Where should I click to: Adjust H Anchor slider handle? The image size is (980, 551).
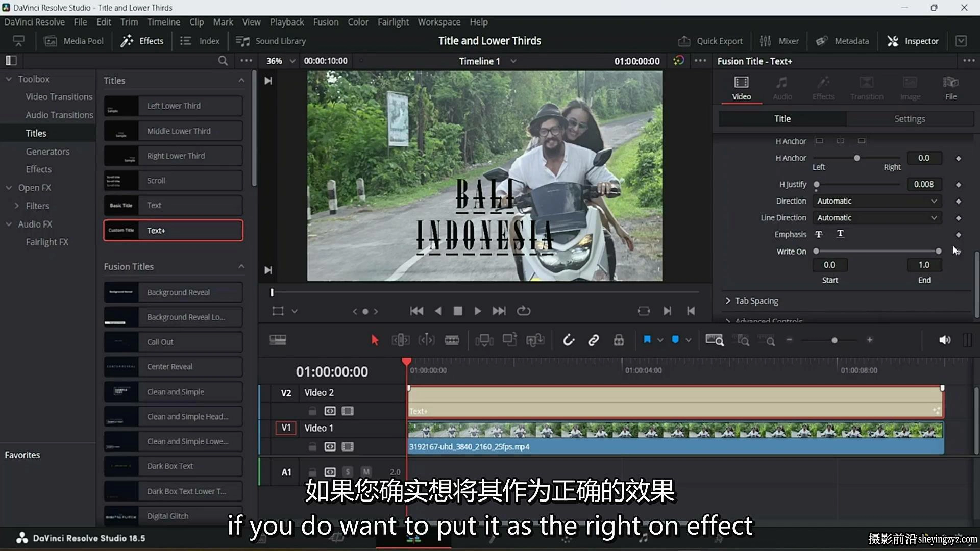857,158
